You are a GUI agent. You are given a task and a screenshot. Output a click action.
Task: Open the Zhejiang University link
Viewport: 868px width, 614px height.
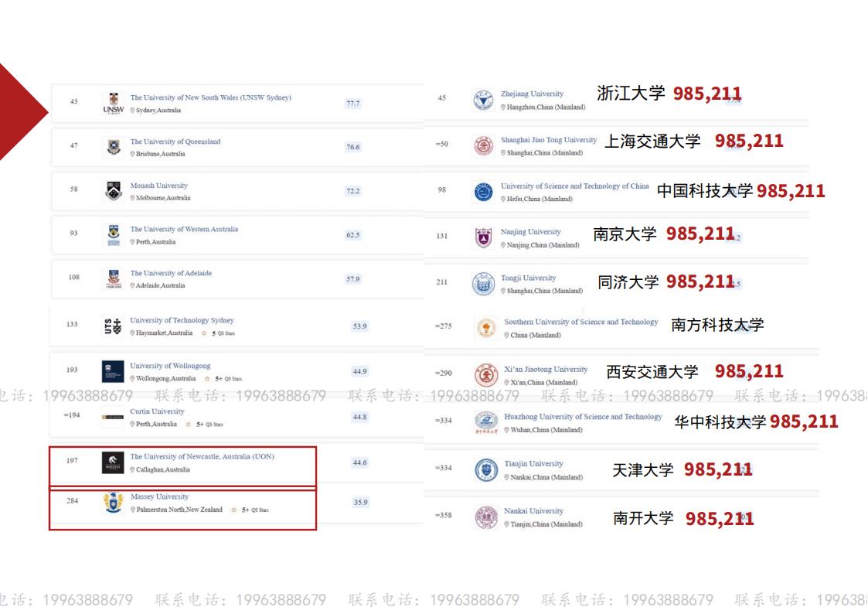pyautogui.click(x=532, y=94)
